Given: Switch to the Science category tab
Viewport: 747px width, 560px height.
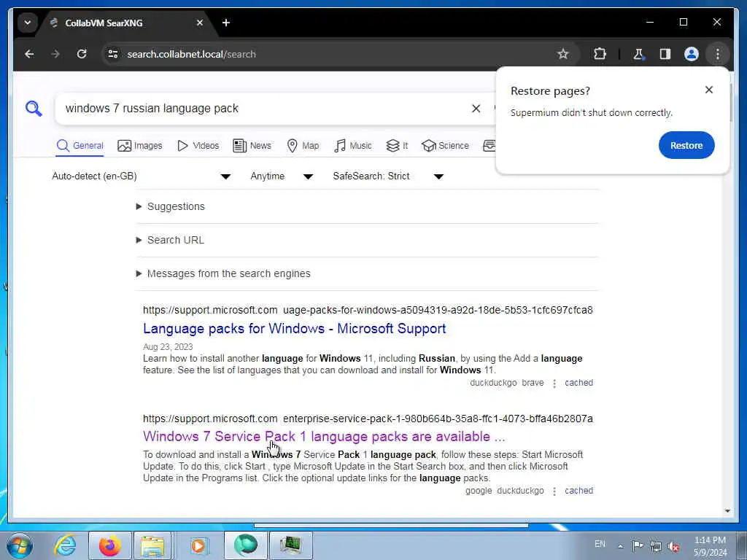Looking at the screenshot, I should [x=445, y=146].
